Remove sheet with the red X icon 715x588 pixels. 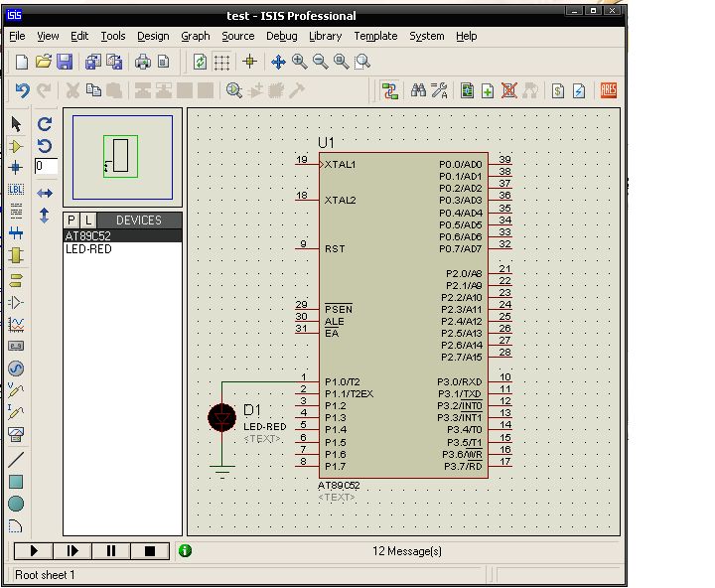[x=508, y=90]
